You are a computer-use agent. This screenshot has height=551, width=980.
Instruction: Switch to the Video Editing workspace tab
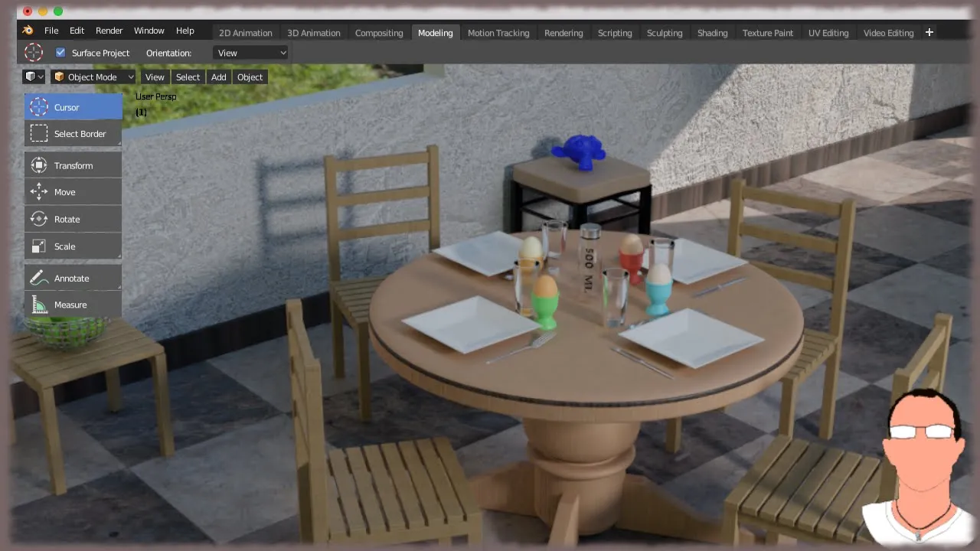click(889, 33)
